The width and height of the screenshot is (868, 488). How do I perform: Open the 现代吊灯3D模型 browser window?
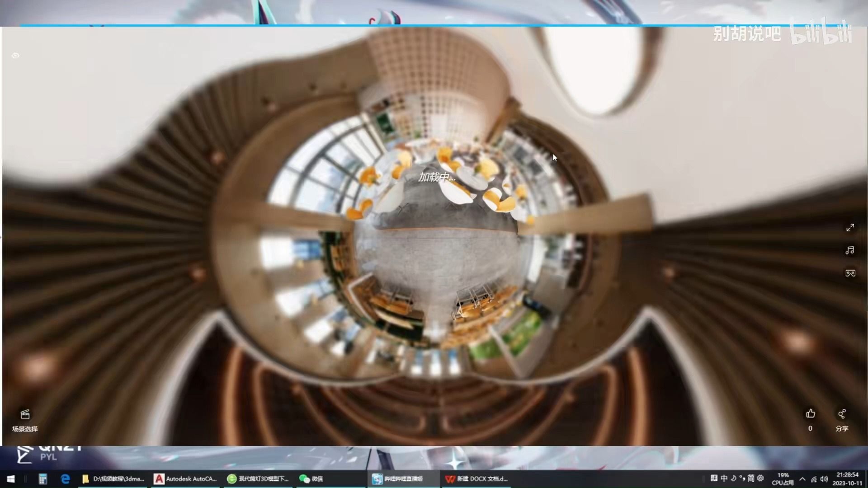point(259,479)
